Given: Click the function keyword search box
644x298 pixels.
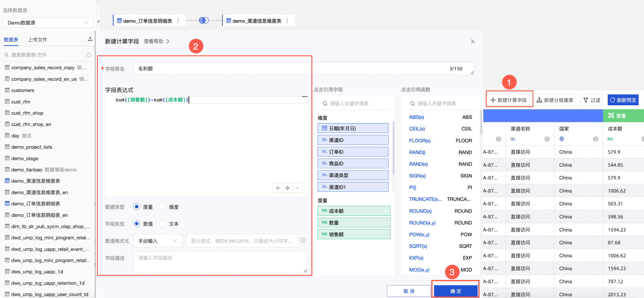Looking at the screenshot, I should coord(441,104).
